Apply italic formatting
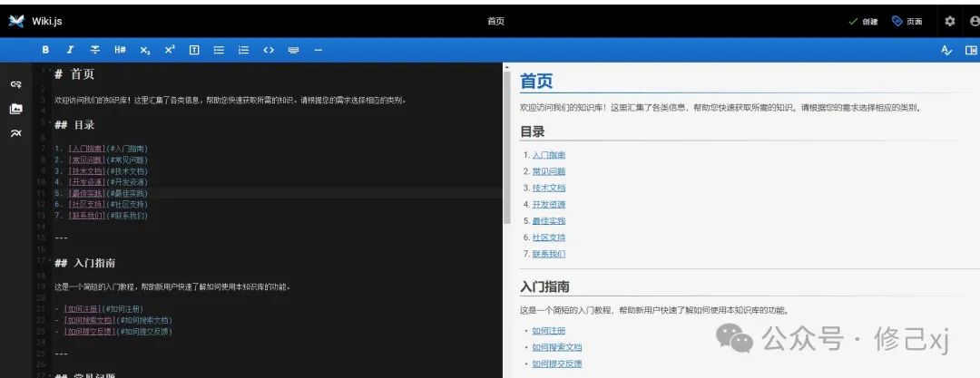This screenshot has width=980, height=378. (x=70, y=50)
